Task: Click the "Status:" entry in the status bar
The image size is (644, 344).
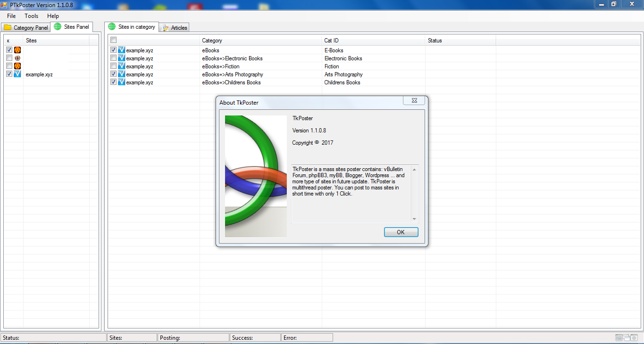Action: pyautogui.click(x=54, y=337)
